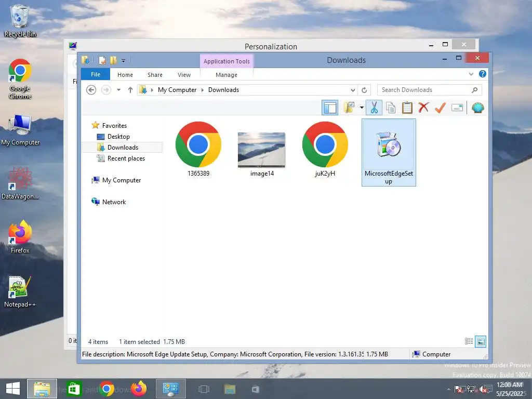Image resolution: width=532 pixels, height=399 pixels.
Task: Select Firefox desktop shortcut
Action: 20,237
